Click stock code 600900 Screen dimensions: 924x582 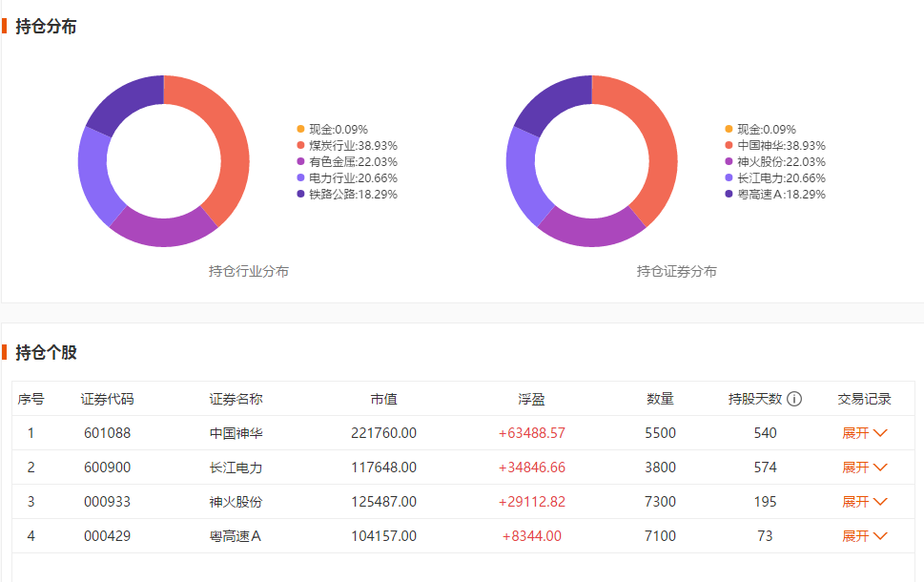(x=107, y=468)
